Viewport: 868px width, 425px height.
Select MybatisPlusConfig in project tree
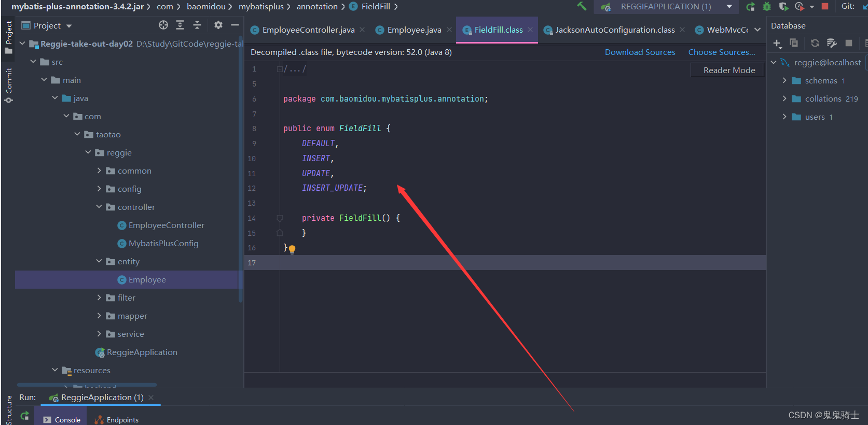coord(163,243)
